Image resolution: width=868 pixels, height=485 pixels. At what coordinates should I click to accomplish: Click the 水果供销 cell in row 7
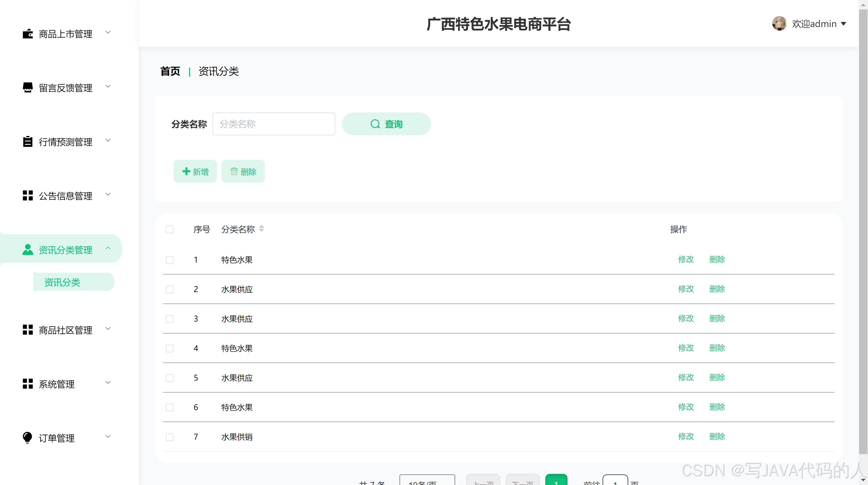tap(237, 437)
